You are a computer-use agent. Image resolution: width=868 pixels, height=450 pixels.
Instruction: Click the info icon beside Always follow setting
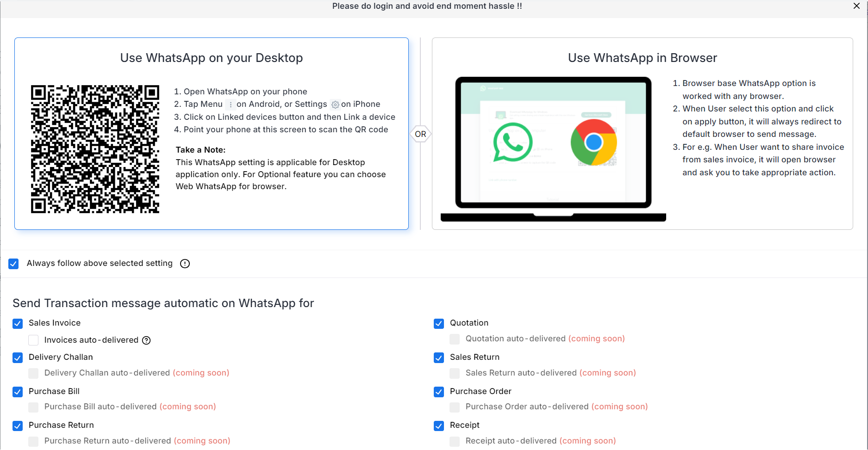(185, 264)
